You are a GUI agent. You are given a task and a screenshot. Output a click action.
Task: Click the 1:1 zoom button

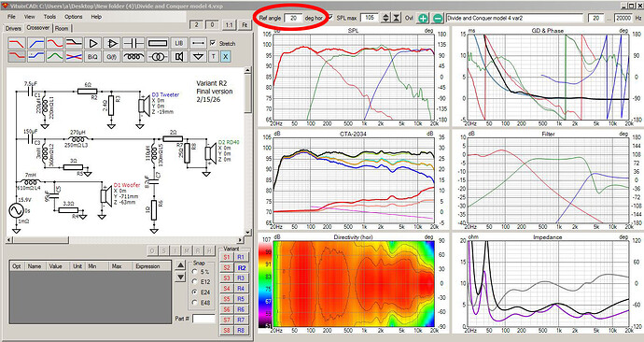[x=230, y=25]
